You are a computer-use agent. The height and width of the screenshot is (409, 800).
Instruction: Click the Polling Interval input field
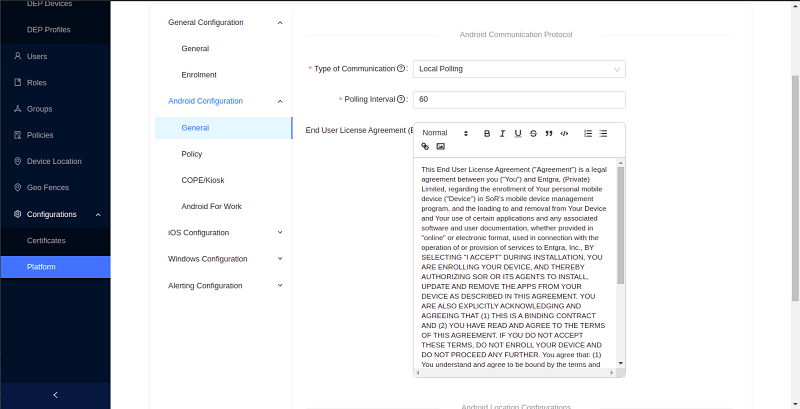[518, 100]
